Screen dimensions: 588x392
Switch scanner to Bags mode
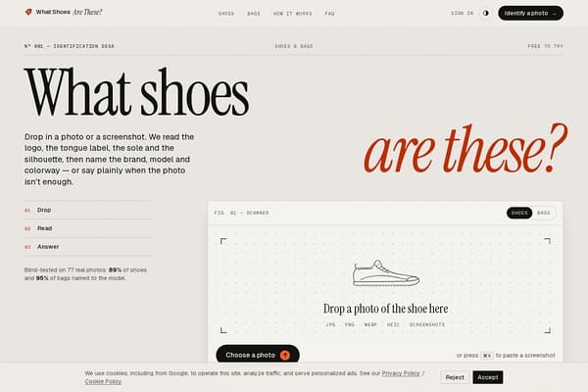[x=543, y=213]
